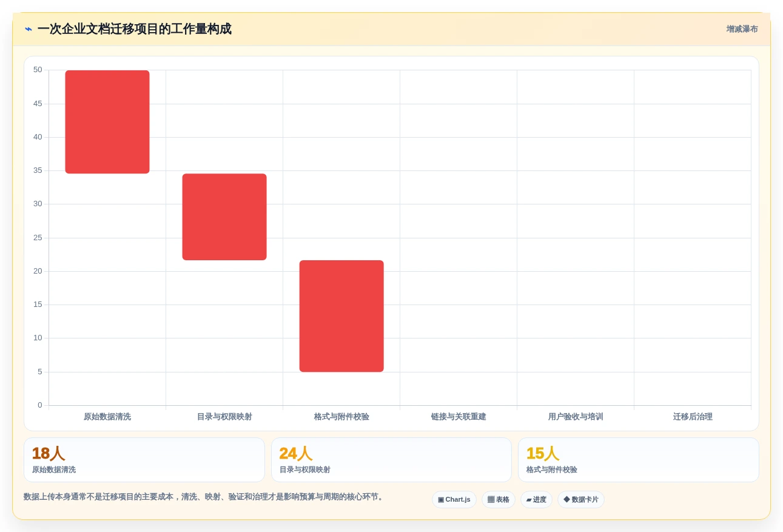Click the y-axis value 0
This screenshot has width=783, height=532.
coord(40,405)
